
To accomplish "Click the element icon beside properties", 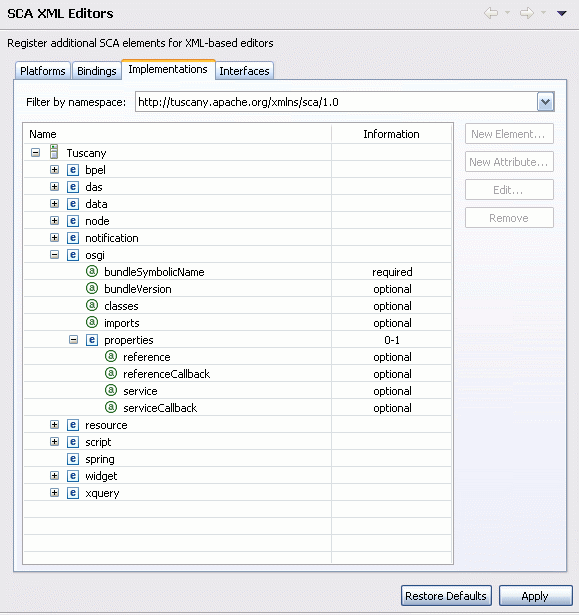I will pos(92,340).
